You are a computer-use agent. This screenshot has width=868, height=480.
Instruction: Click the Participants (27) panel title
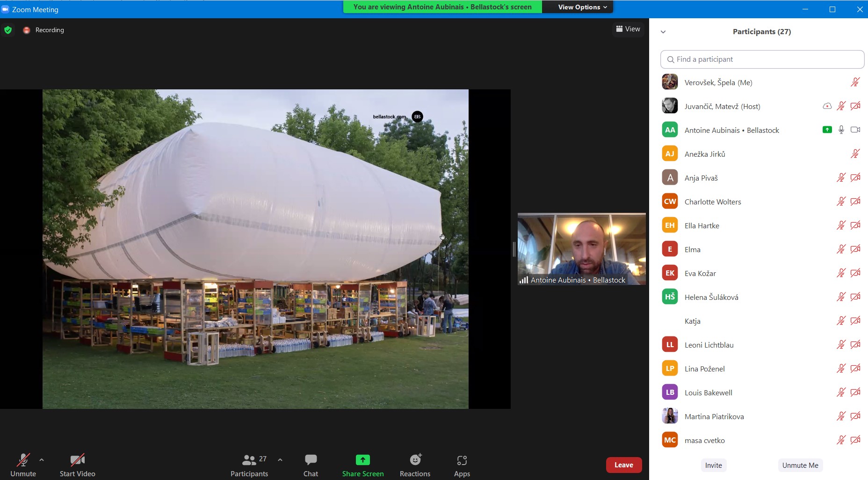coord(761,32)
